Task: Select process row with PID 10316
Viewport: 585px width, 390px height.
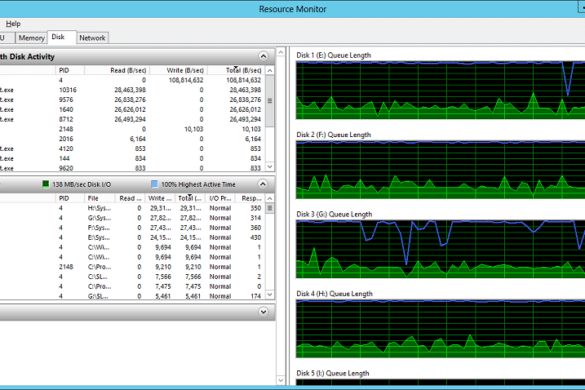Action: [132, 90]
